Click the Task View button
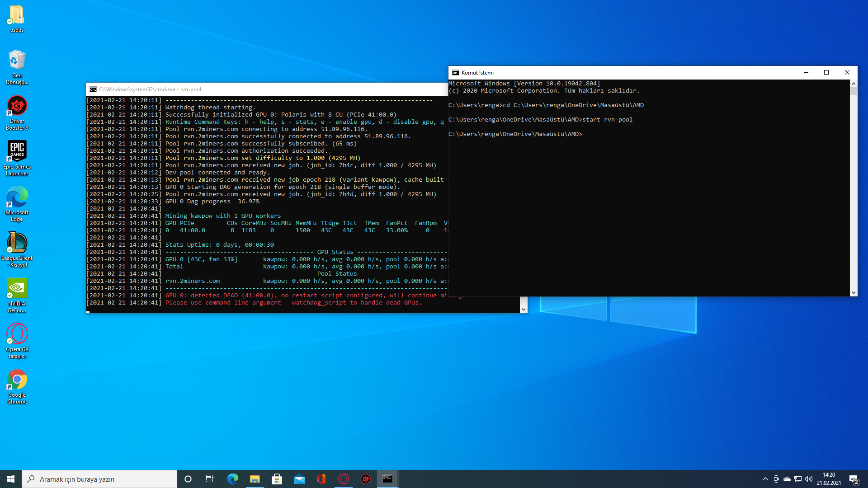The width and height of the screenshot is (868, 488). tap(210, 479)
